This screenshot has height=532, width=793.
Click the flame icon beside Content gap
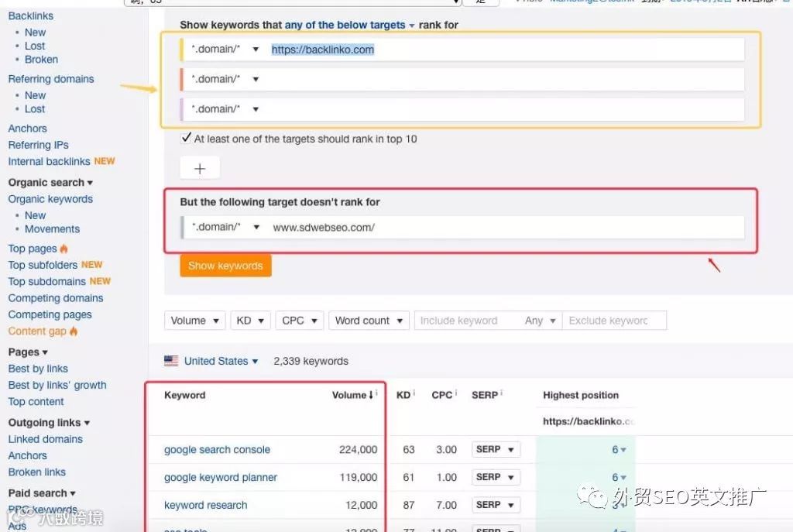(x=74, y=331)
